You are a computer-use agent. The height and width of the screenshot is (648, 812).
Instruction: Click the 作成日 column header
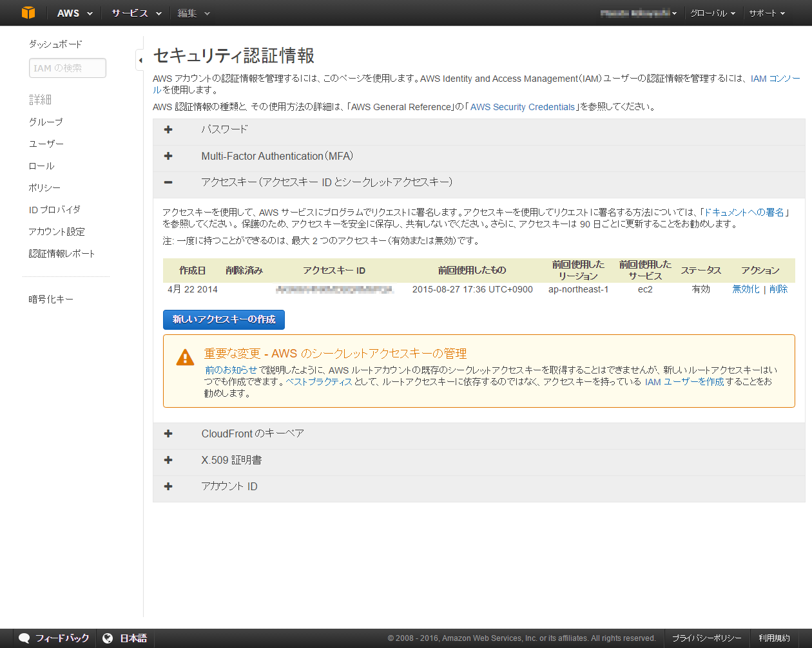click(193, 271)
